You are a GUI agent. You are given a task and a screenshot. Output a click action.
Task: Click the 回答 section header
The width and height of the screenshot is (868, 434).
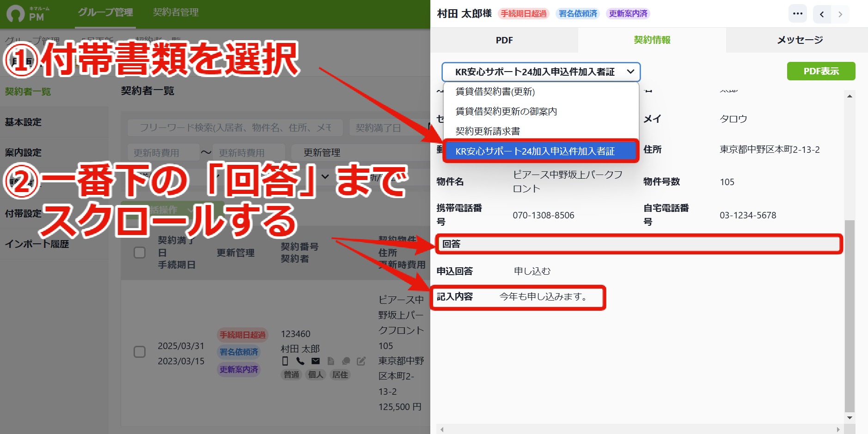coord(639,244)
